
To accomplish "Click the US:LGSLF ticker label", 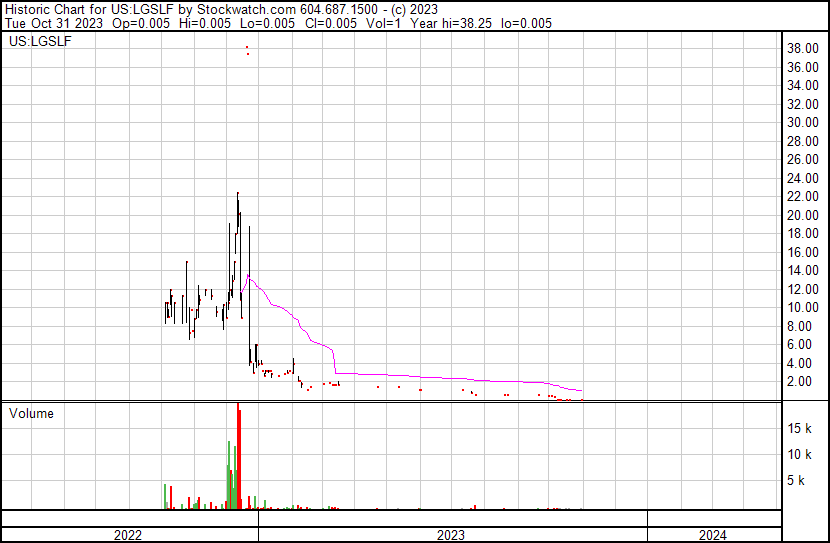I will point(40,42).
